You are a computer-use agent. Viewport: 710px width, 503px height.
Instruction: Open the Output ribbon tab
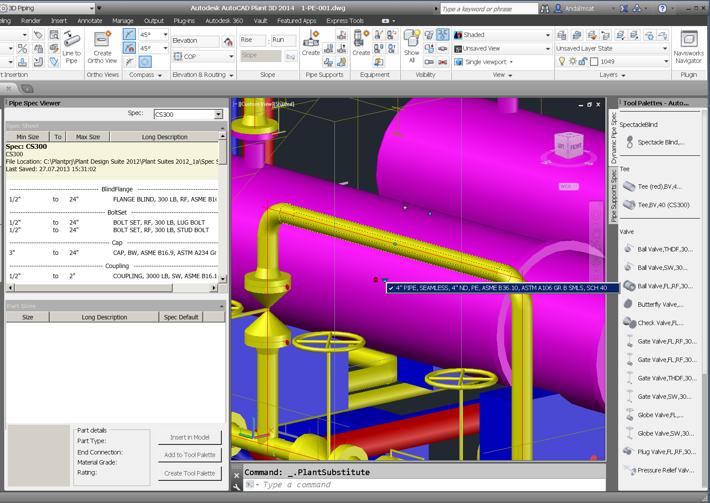tap(154, 20)
